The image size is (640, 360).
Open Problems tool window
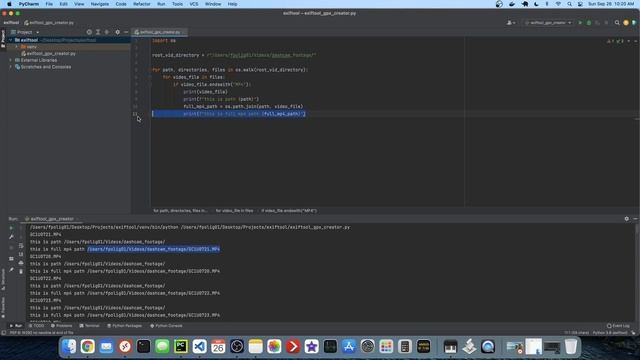tap(61, 326)
